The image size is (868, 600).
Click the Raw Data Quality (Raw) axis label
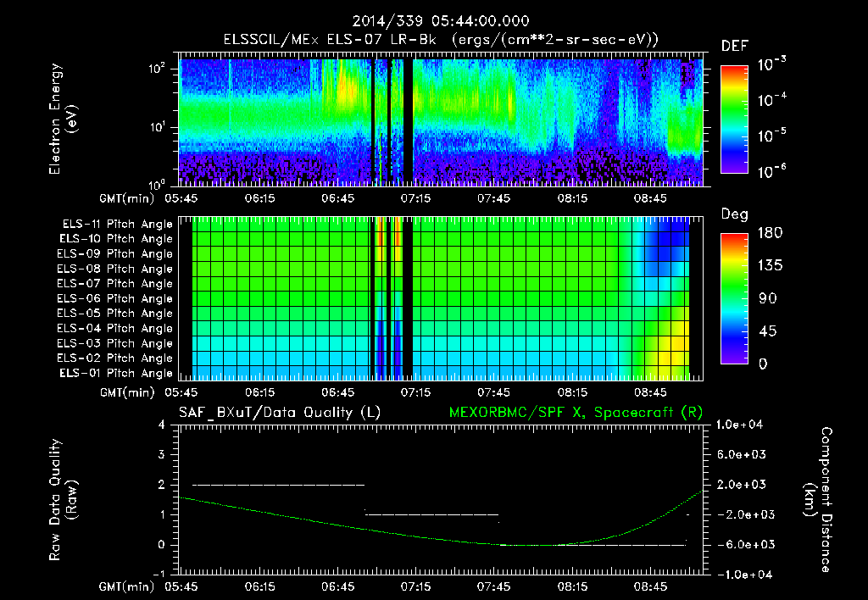[63, 500]
